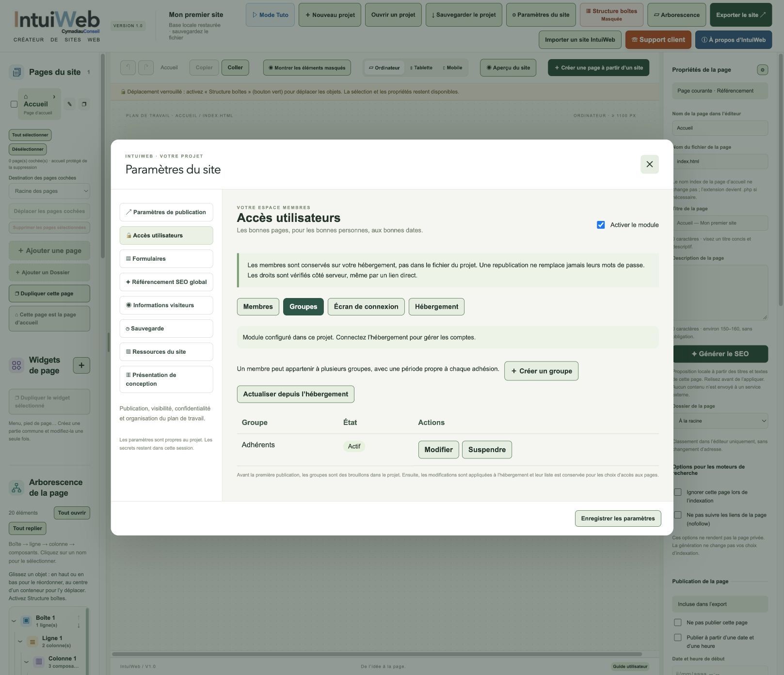
Task: Collapse the Ligne 1 tree node
Action: (20, 642)
